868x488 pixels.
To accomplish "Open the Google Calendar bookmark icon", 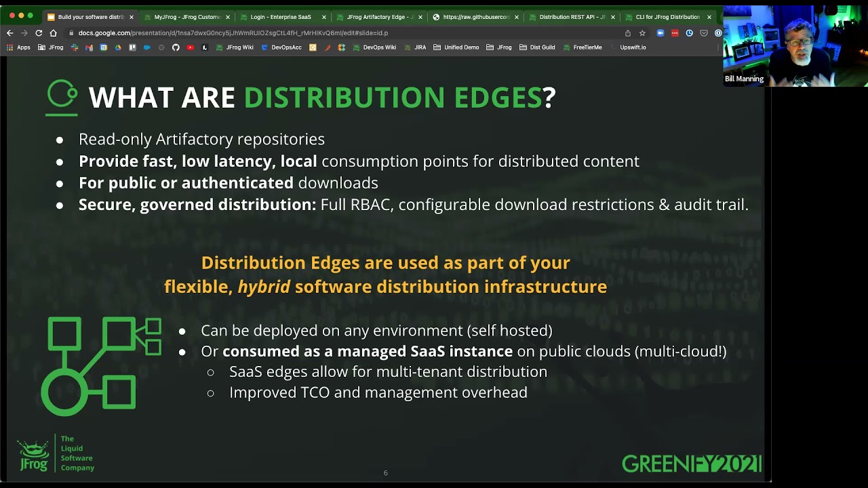I will (103, 47).
